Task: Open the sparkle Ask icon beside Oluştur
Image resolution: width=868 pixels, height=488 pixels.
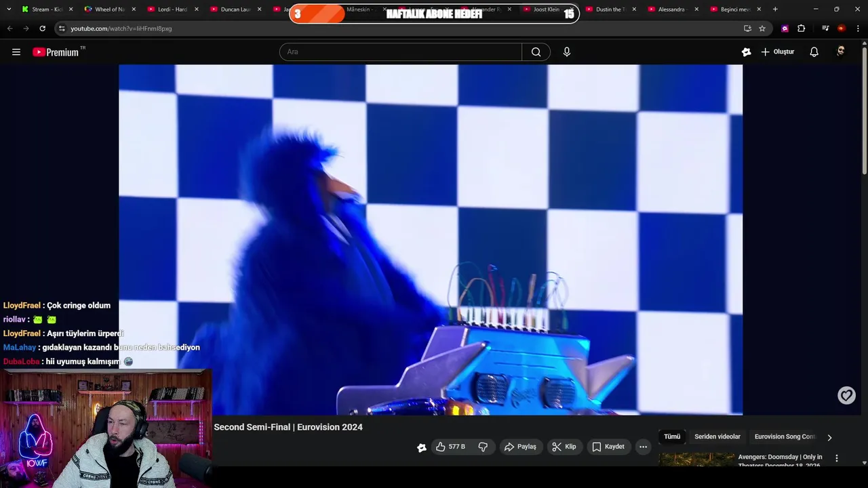Action: click(x=746, y=52)
